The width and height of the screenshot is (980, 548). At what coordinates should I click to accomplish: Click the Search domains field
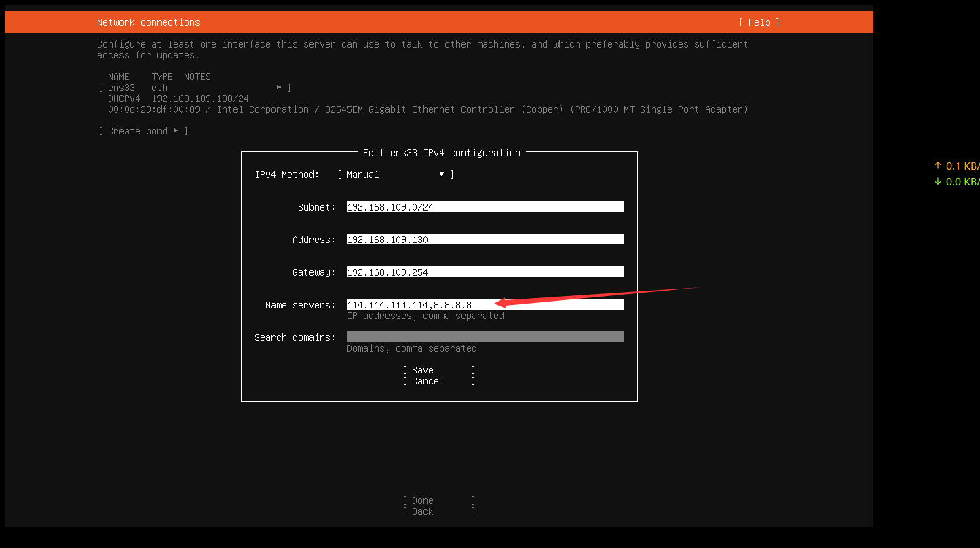(x=485, y=337)
